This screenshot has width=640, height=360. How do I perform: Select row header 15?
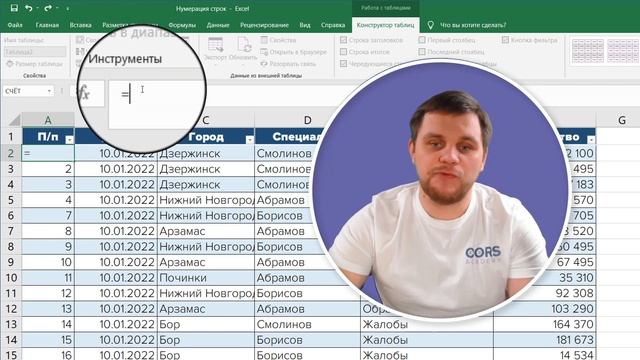click(x=11, y=355)
